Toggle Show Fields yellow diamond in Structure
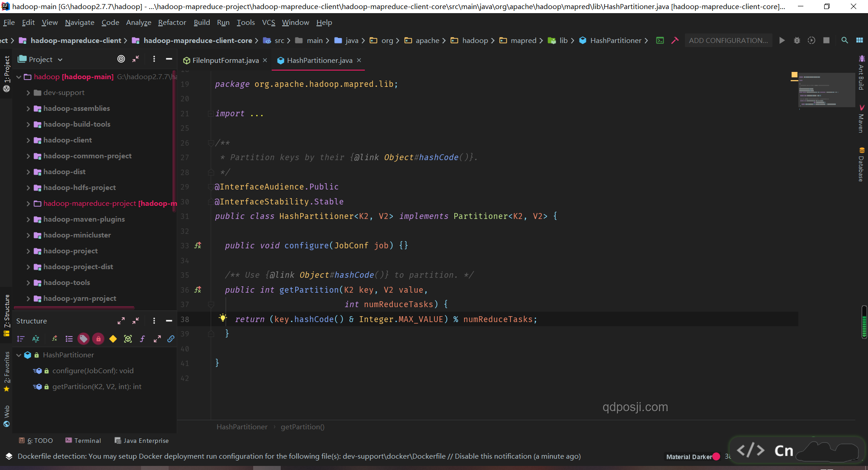Screen dimensions: 868x470 (113, 339)
